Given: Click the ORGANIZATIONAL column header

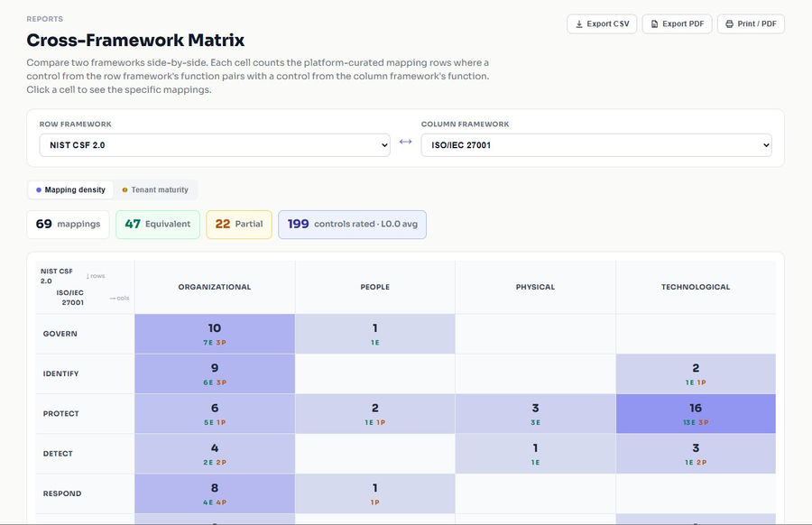Looking at the screenshot, I should coord(215,287).
